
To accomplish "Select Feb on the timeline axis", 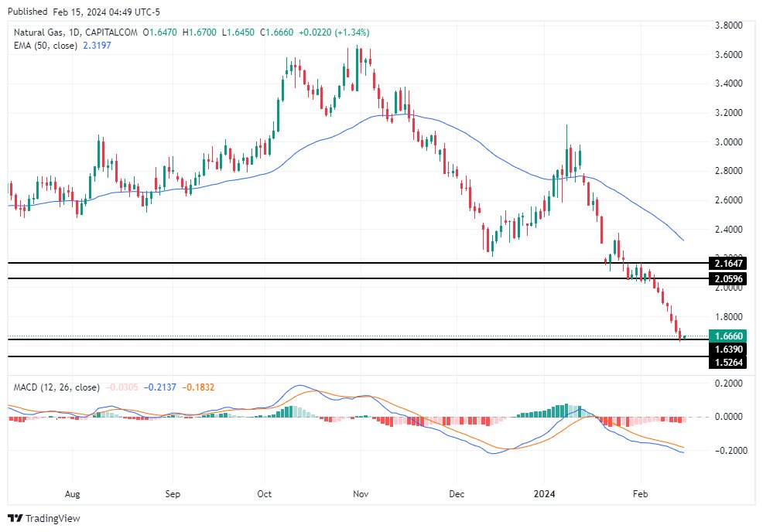I will pyautogui.click(x=640, y=493).
